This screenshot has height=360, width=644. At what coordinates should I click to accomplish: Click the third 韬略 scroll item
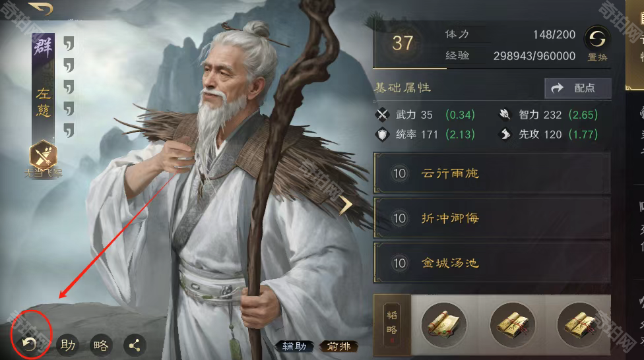point(579,325)
